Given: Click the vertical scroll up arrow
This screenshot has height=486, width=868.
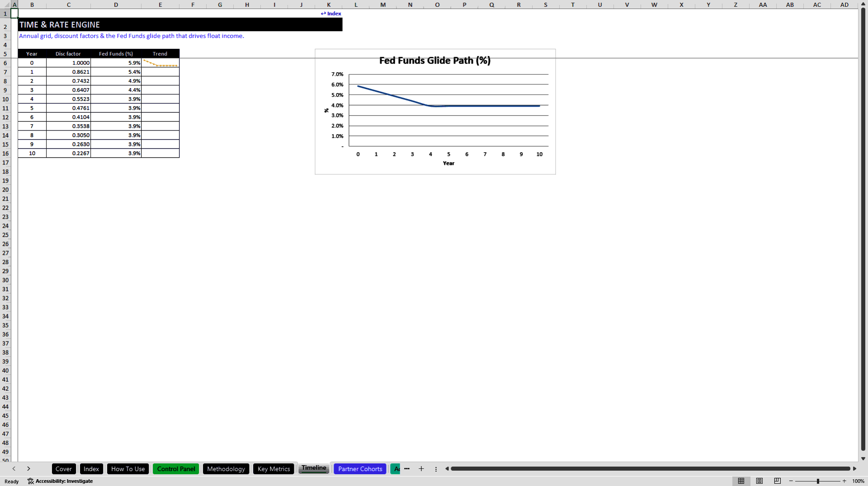Looking at the screenshot, I should tap(863, 5).
